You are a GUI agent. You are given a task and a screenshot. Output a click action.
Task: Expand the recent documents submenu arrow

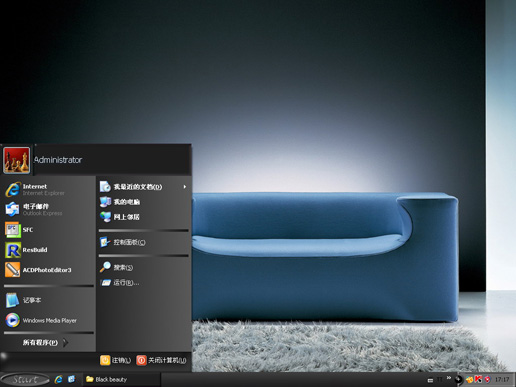(185, 187)
